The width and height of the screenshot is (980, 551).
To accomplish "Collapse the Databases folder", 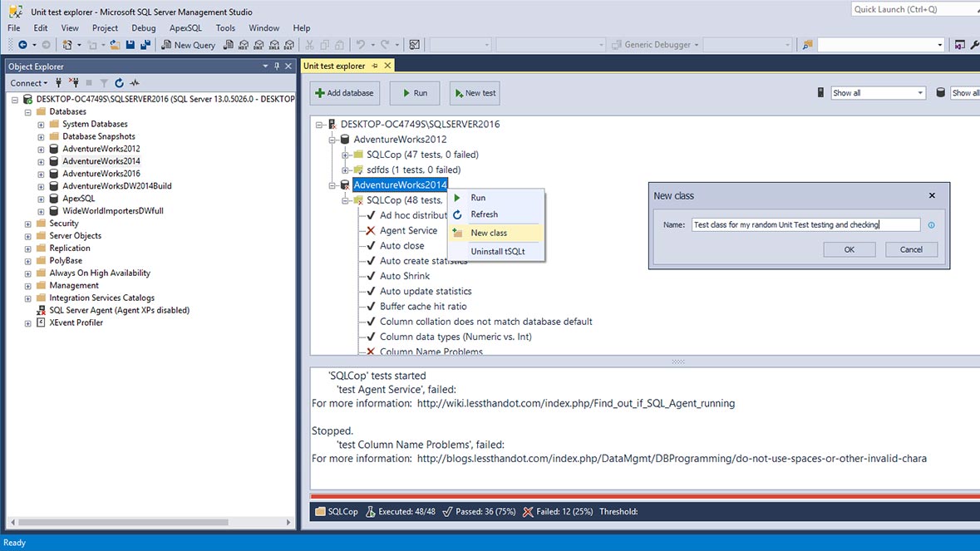I will click(27, 112).
